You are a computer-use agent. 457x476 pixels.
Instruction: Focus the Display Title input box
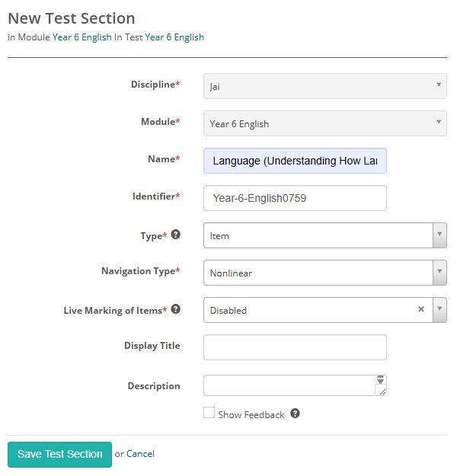[295, 347]
